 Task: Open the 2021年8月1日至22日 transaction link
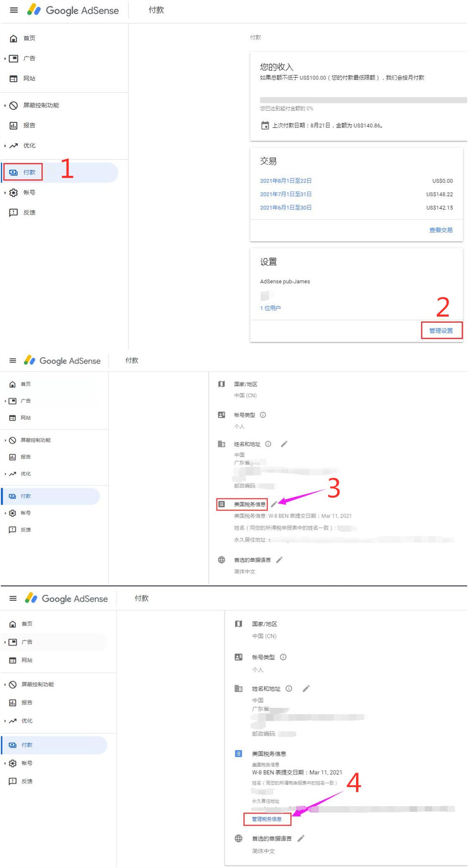(x=286, y=181)
